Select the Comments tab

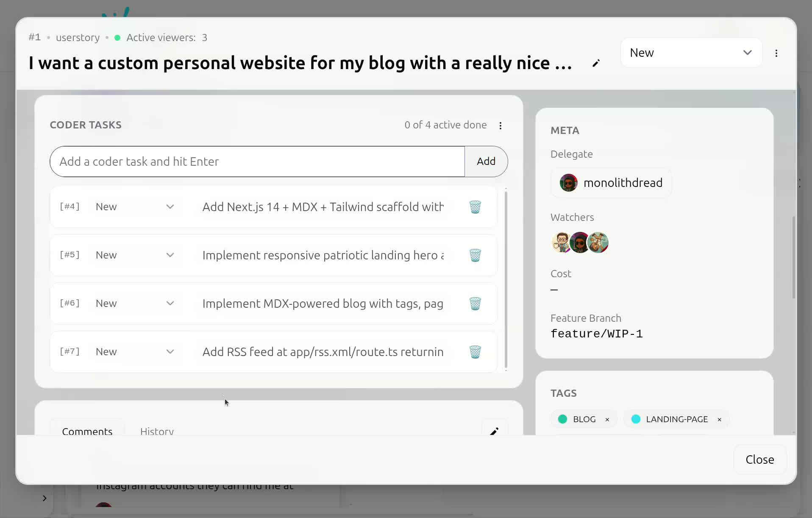[x=87, y=430]
